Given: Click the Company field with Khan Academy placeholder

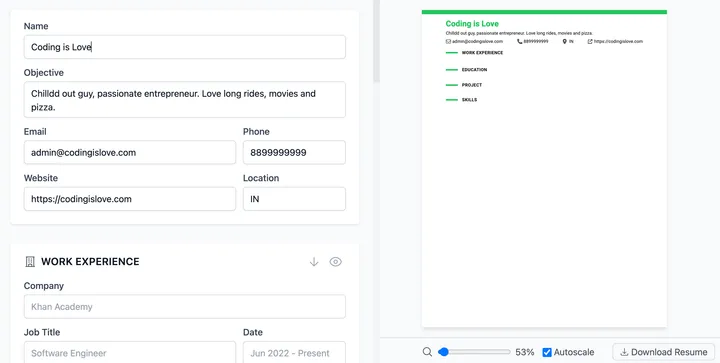Looking at the screenshot, I should coord(185,307).
